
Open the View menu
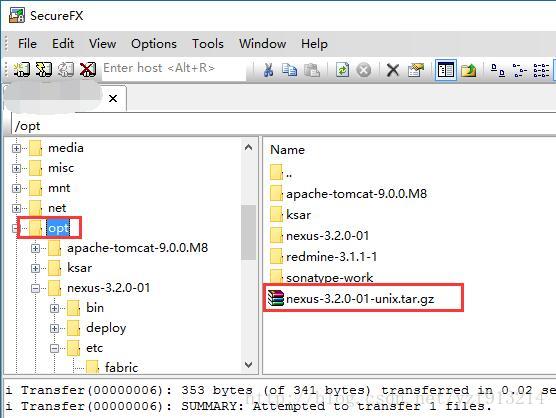(102, 44)
